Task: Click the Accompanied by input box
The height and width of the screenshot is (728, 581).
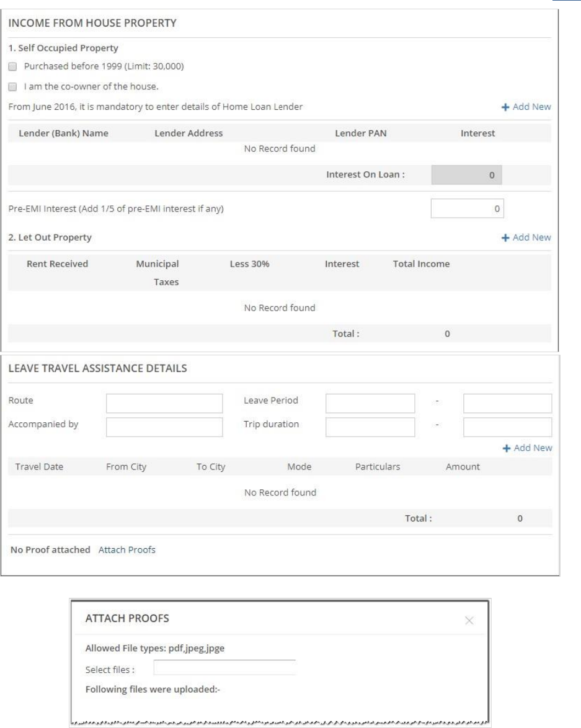Action: coord(164,427)
